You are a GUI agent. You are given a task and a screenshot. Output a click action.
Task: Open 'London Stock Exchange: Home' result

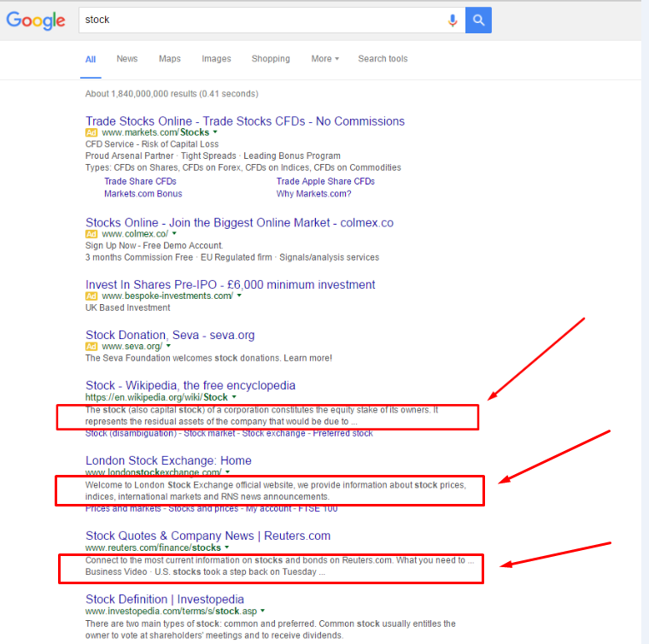click(168, 460)
